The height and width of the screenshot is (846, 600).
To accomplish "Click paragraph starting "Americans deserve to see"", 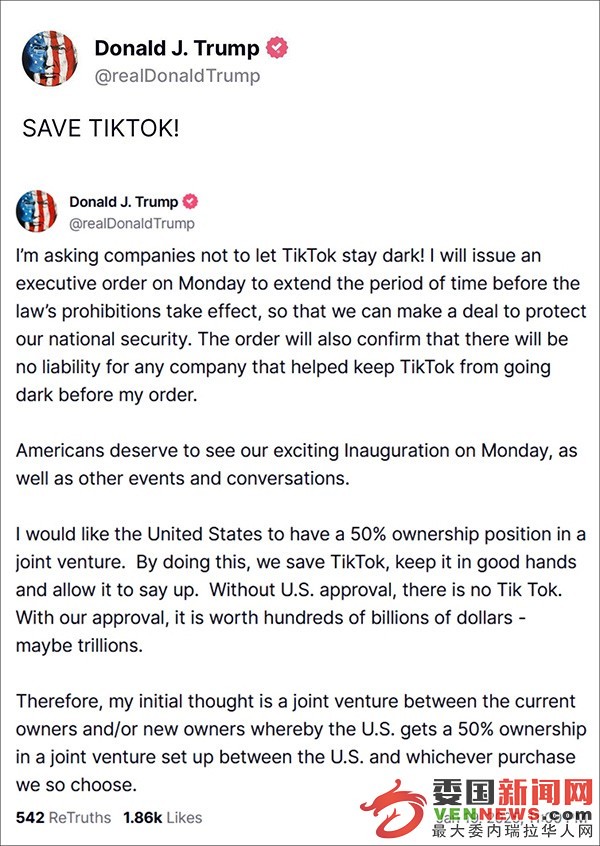I will 297,465.
